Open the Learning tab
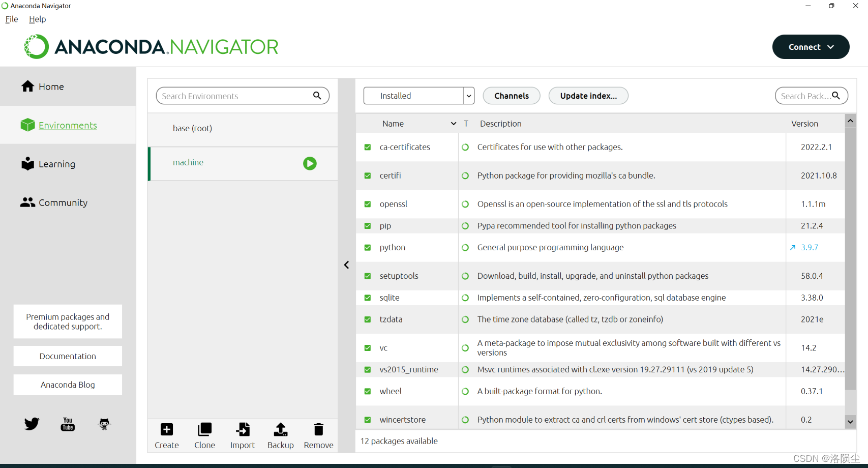The height and width of the screenshot is (468, 868). [x=68, y=164]
